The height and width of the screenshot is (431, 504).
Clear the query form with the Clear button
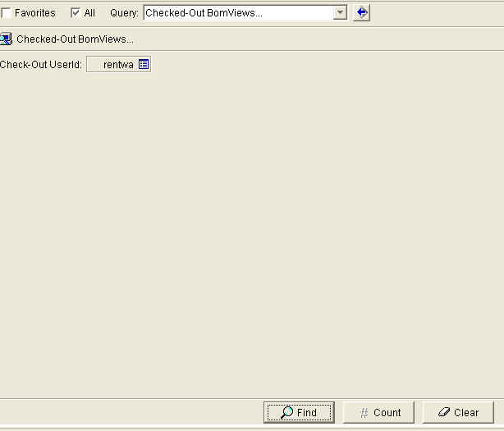[x=458, y=412]
